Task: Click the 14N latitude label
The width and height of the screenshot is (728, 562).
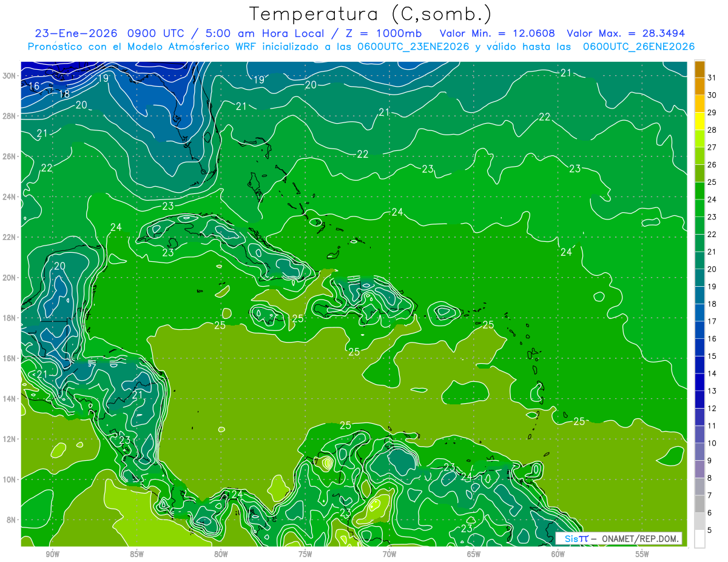Action: coord(10,399)
